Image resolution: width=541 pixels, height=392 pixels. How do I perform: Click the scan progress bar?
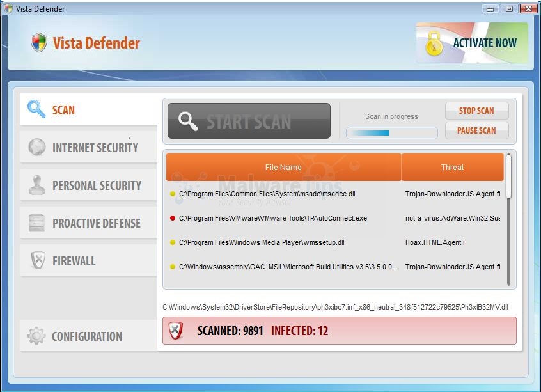(392, 133)
